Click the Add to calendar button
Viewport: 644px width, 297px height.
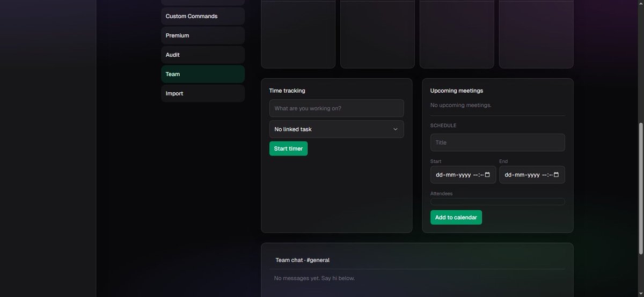click(456, 217)
